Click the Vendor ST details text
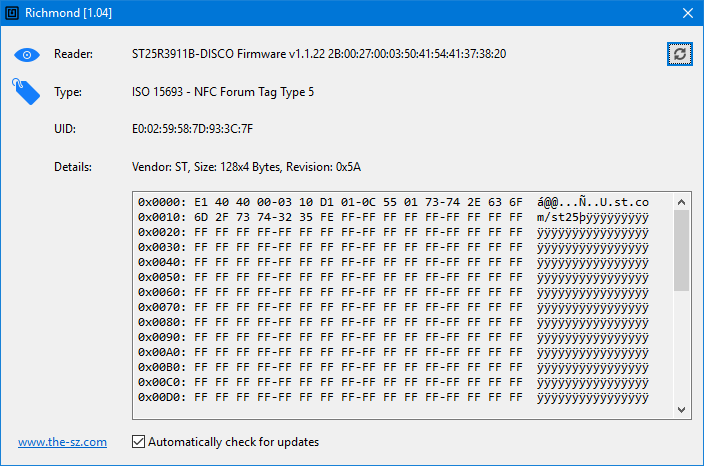 (x=246, y=167)
